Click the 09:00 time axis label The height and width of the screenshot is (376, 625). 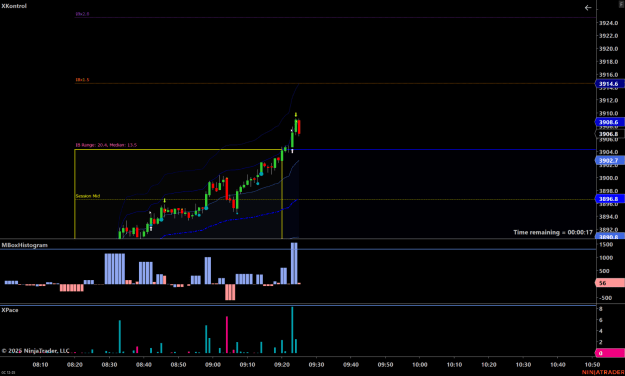pyautogui.click(x=213, y=364)
